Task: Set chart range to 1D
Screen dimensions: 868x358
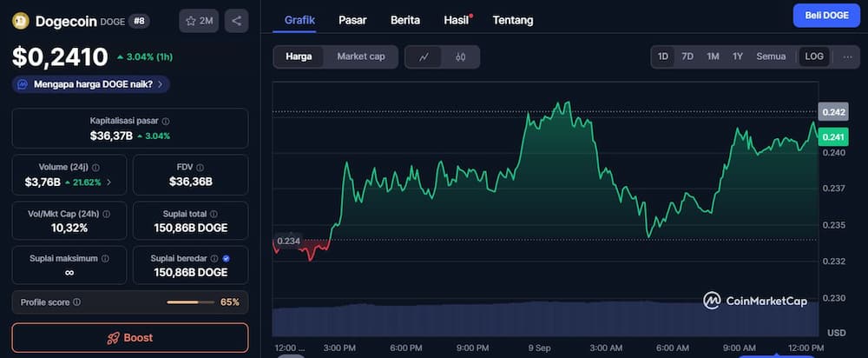Action: click(x=663, y=56)
